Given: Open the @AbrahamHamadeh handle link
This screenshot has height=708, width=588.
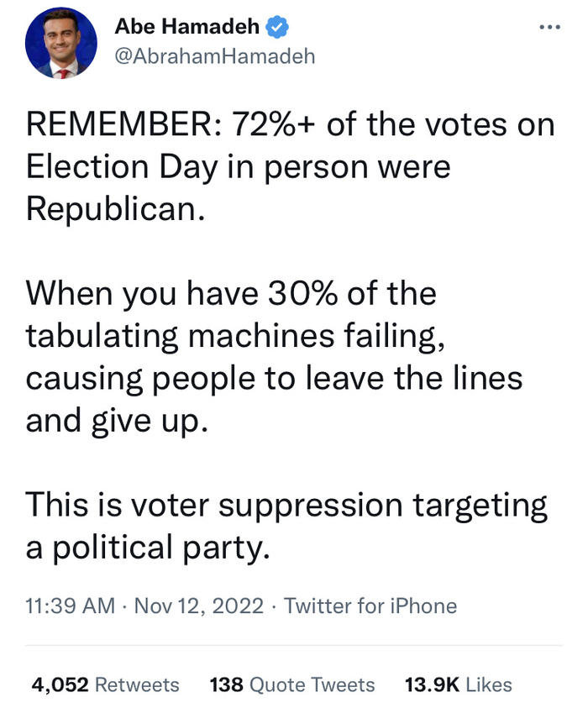Looking at the screenshot, I should pos(214,57).
